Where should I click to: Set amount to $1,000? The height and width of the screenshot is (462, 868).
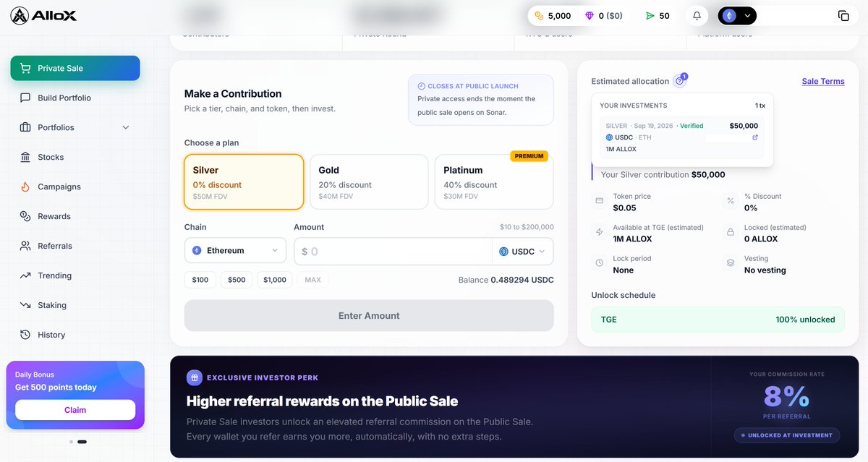275,280
